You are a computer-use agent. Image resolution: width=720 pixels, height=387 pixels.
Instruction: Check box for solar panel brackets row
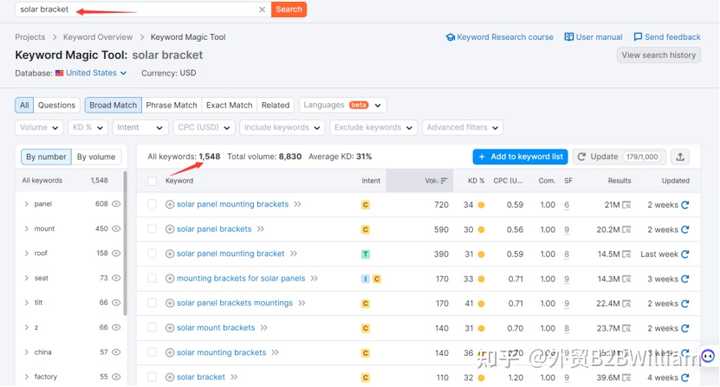pos(152,229)
